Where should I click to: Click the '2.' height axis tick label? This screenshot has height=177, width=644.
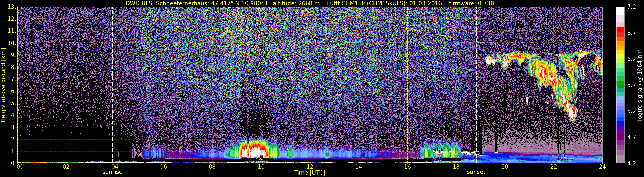point(13,139)
